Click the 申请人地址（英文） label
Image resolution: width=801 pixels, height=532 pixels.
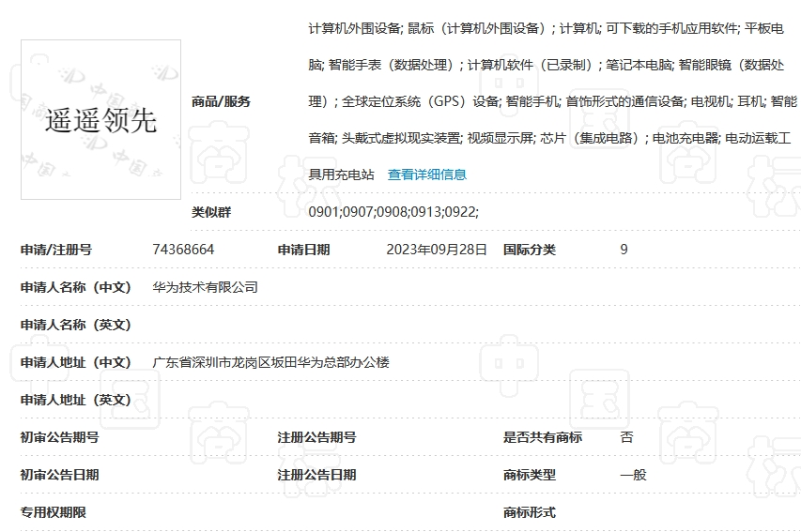click(76, 400)
